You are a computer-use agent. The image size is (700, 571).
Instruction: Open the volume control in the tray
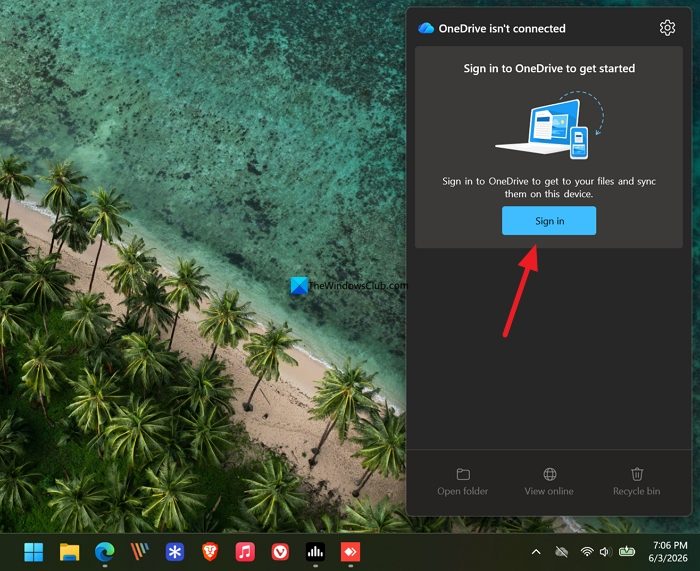(604, 552)
